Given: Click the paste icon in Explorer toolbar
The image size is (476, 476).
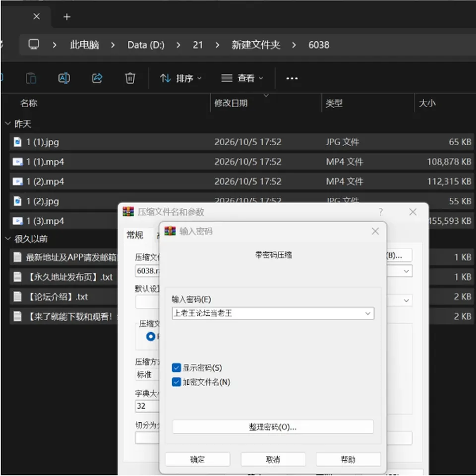Looking at the screenshot, I should (31, 78).
